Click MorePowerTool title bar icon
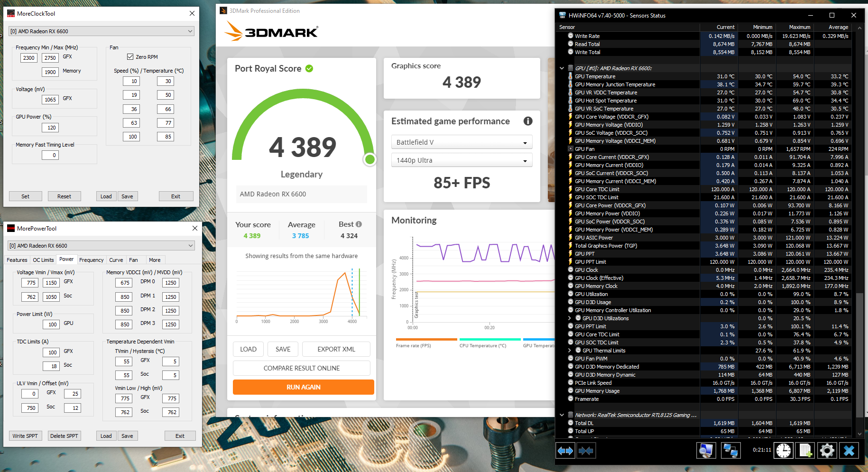Screen dimensions: 868x472 pos(11,229)
